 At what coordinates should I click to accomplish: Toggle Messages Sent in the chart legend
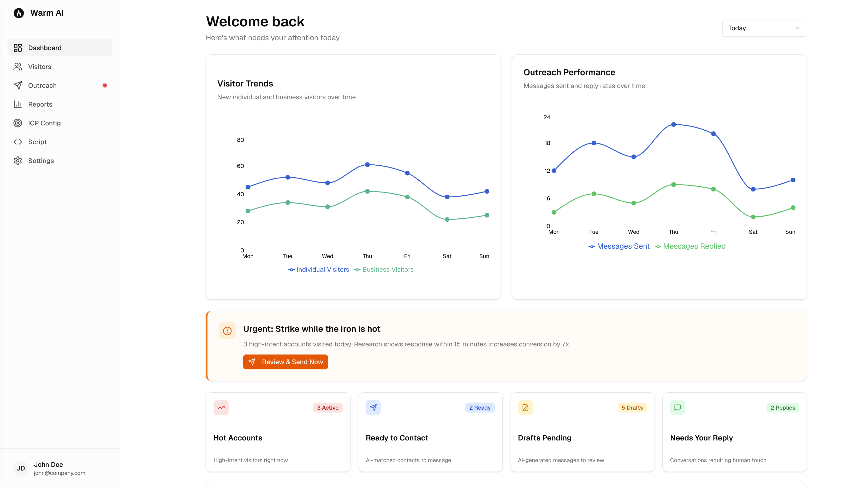[619, 246]
